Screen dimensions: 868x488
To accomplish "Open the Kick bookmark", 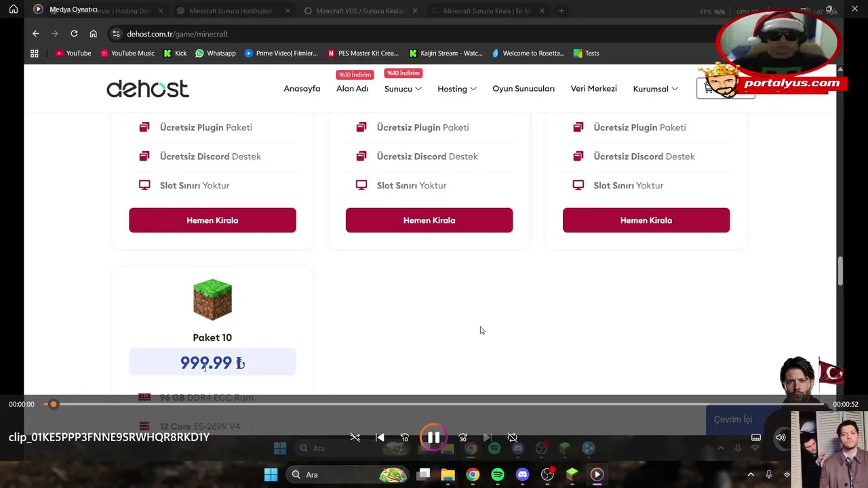I will pyautogui.click(x=175, y=53).
